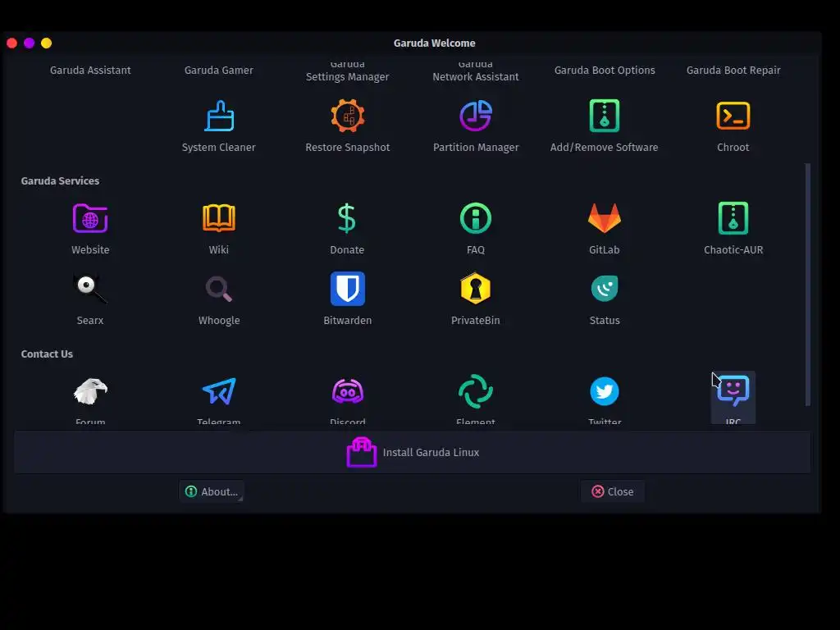
Task: Open the About... dialog button
Action: pyautogui.click(x=212, y=491)
